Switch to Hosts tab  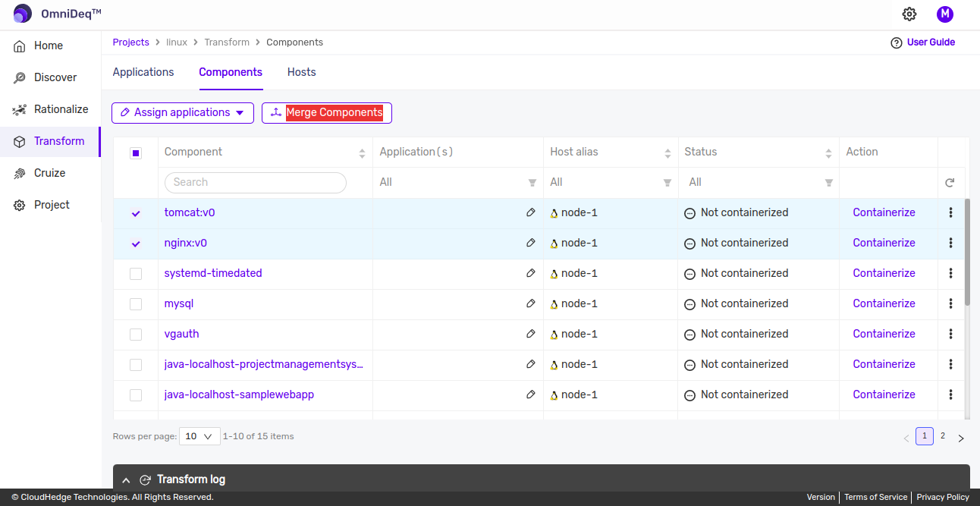click(x=301, y=72)
